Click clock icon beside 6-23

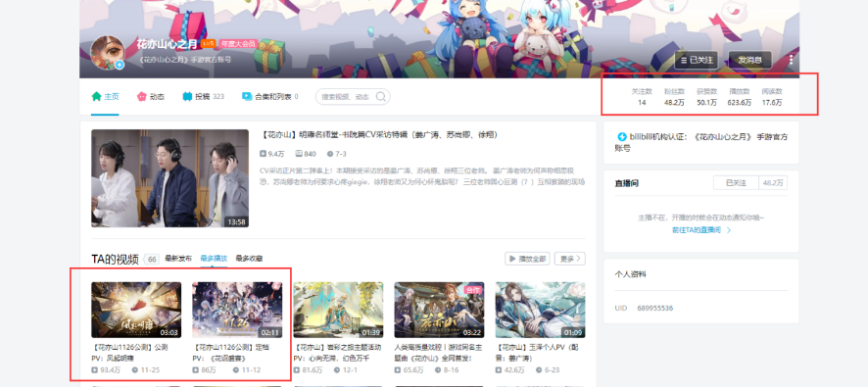539,369
